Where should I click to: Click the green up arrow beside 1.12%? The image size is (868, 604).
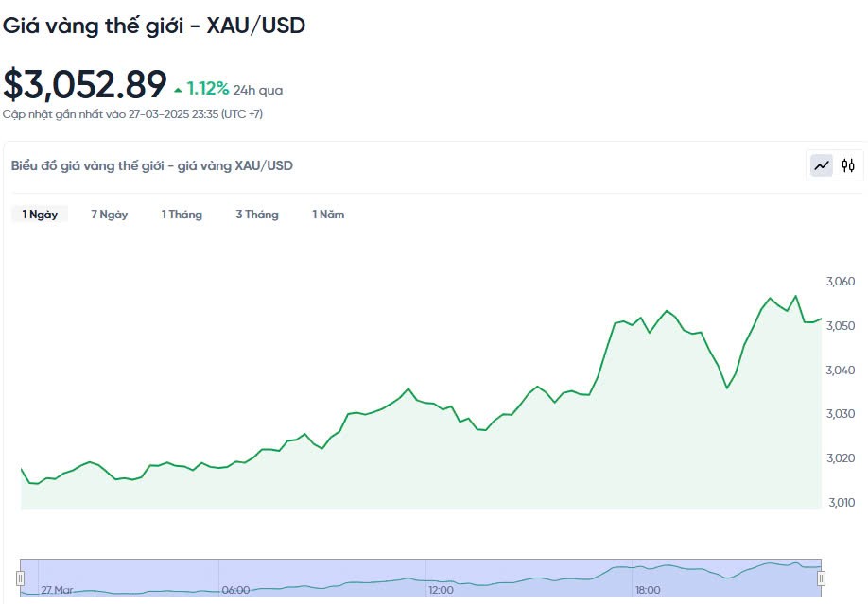click(x=178, y=91)
